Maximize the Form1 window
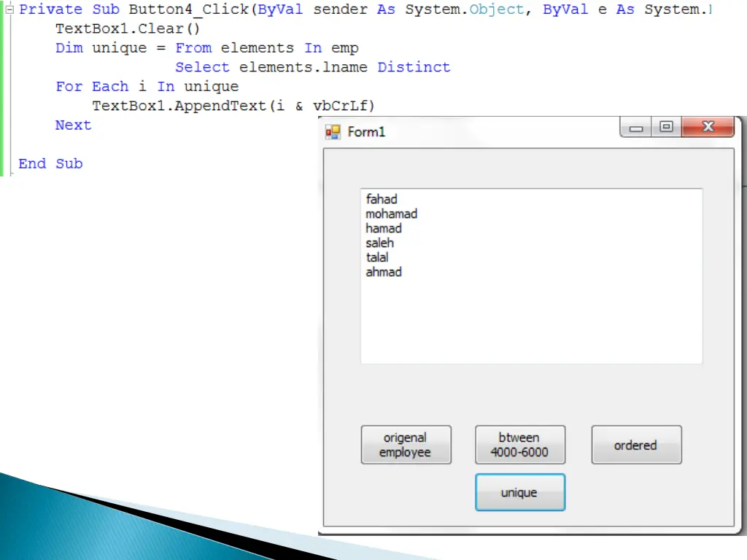This screenshot has height=560, width=747. pyautogui.click(x=666, y=127)
